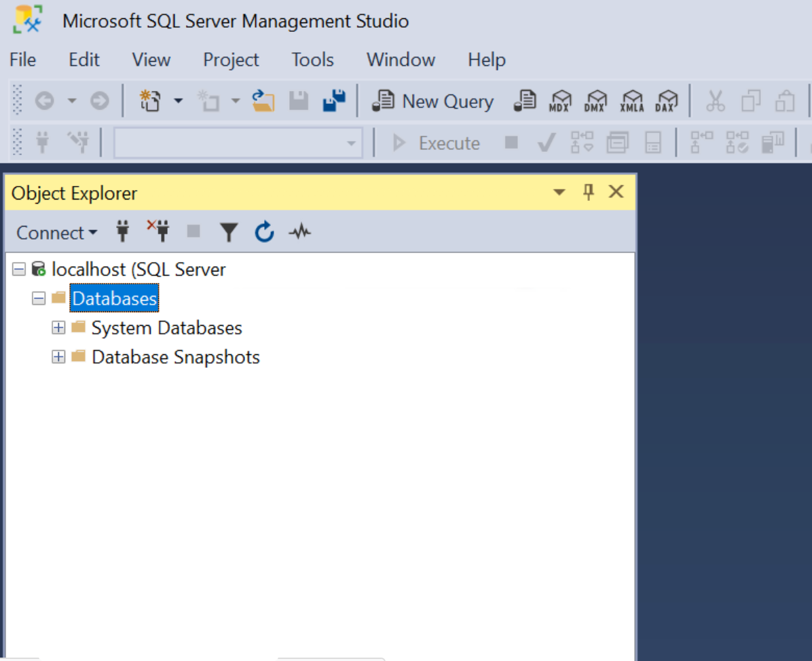
Task: Click the Display Estimated Execution Plan icon
Action: (582, 142)
